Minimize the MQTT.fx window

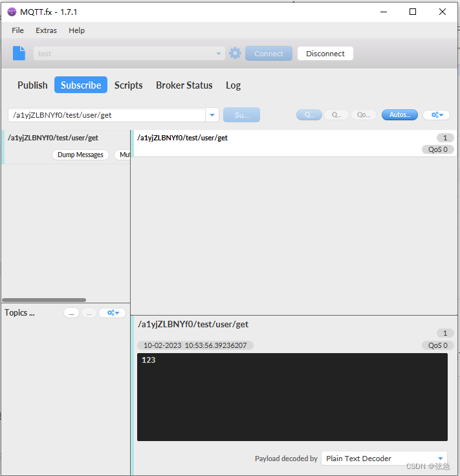(x=384, y=12)
